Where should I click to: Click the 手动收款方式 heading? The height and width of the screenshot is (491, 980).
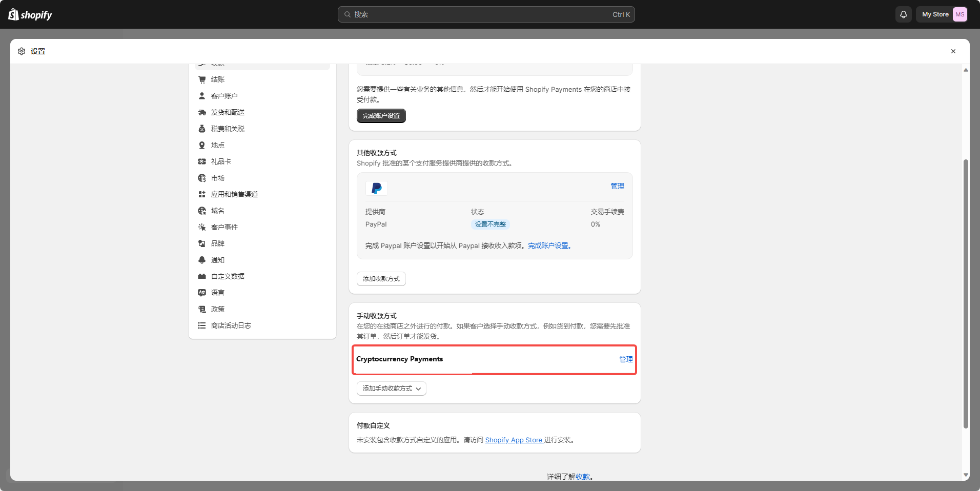click(377, 316)
